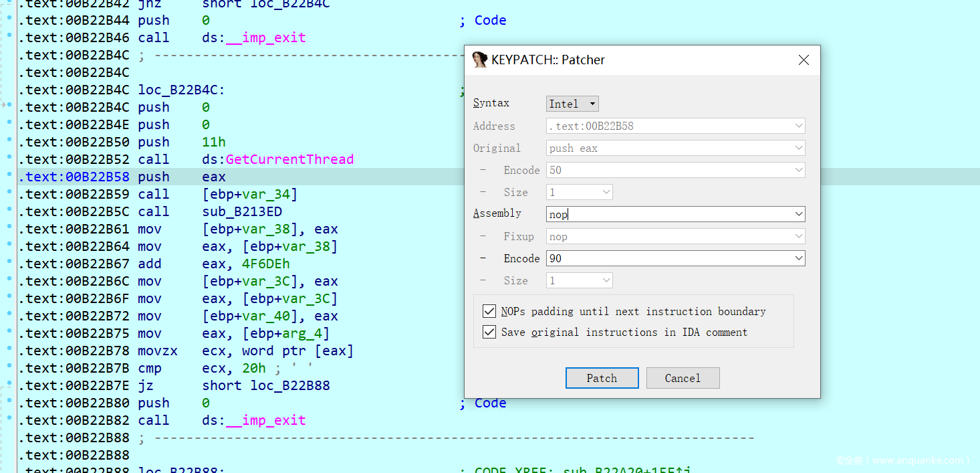Click breakpoint dot beside call GetCurrentThread line
The height and width of the screenshot is (473, 980).
click(x=9, y=157)
